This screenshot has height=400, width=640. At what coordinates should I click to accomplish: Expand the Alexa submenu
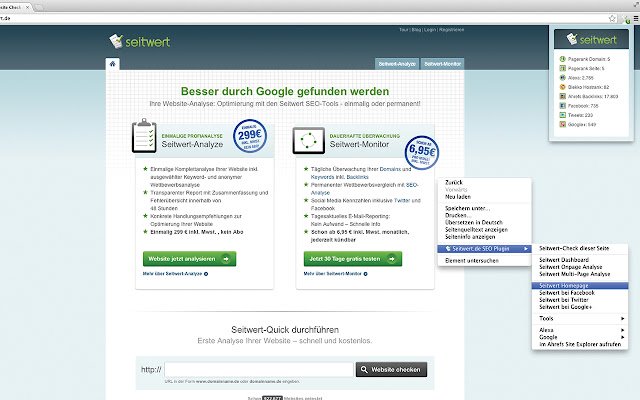tap(580, 330)
